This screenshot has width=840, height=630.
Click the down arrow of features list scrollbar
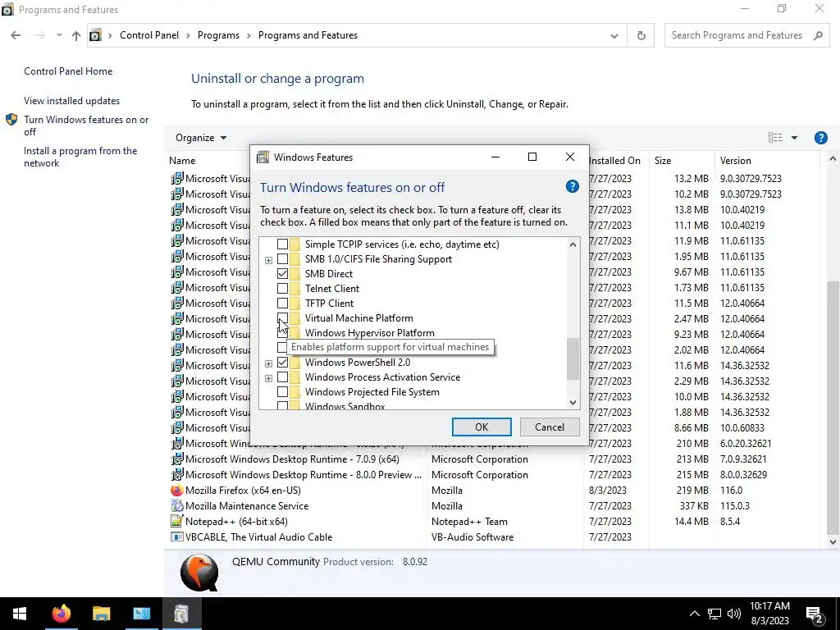pos(573,402)
